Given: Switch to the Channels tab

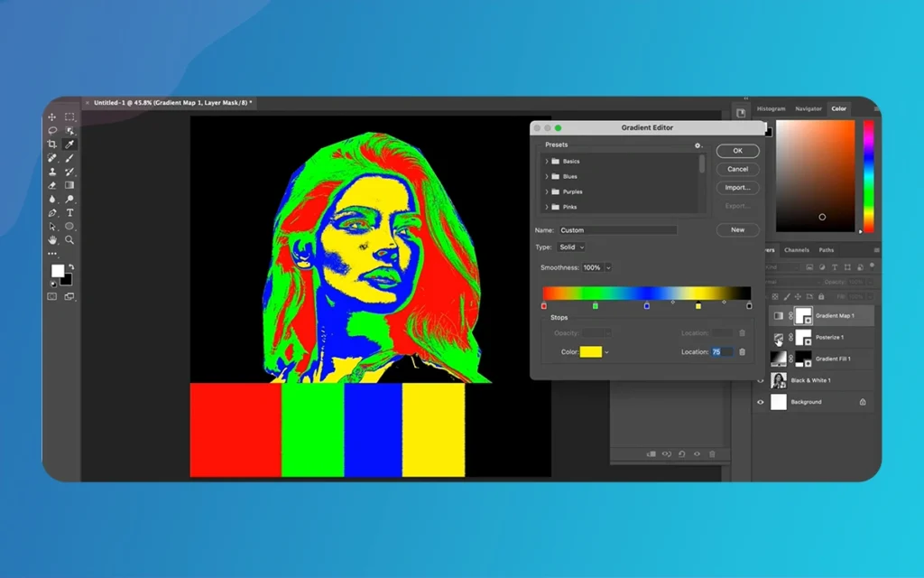Looking at the screenshot, I should [796, 250].
